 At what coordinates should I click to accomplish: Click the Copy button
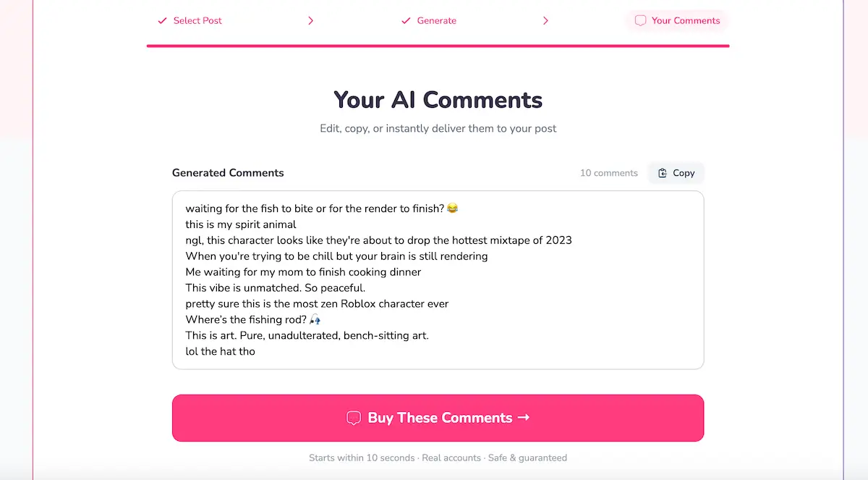point(676,173)
